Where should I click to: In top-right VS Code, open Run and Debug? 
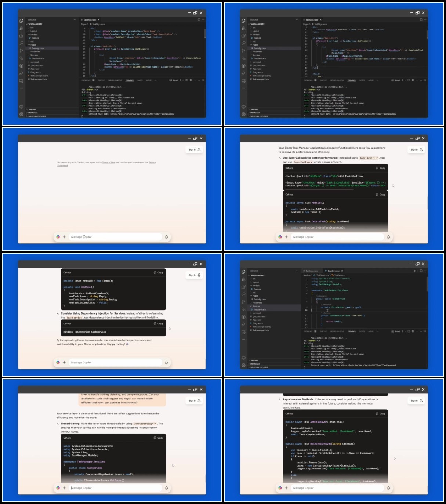[243, 73]
